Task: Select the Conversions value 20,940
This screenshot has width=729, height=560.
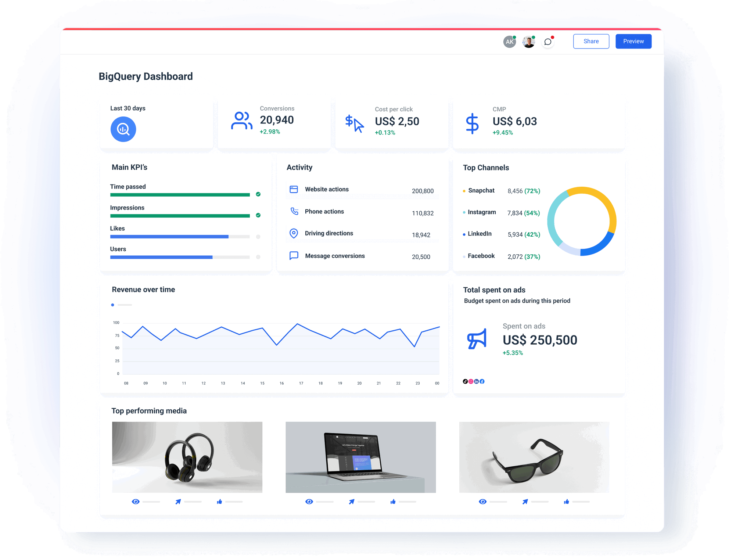Action: coord(277,120)
